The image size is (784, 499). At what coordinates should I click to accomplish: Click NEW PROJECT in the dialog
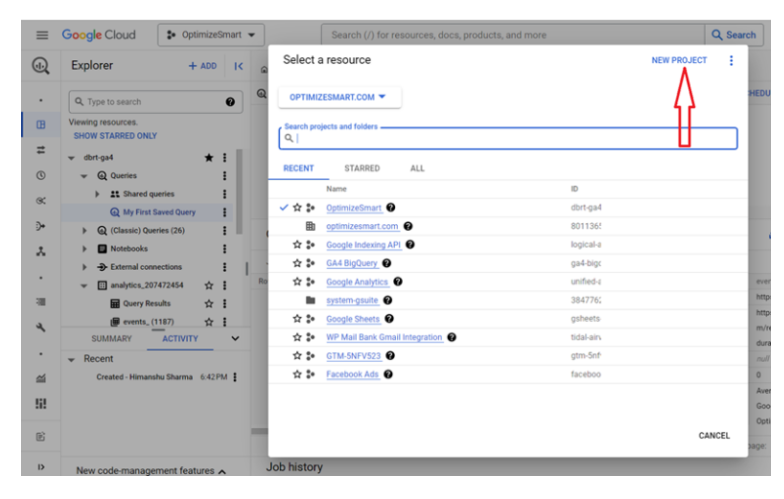click(679, 60)
